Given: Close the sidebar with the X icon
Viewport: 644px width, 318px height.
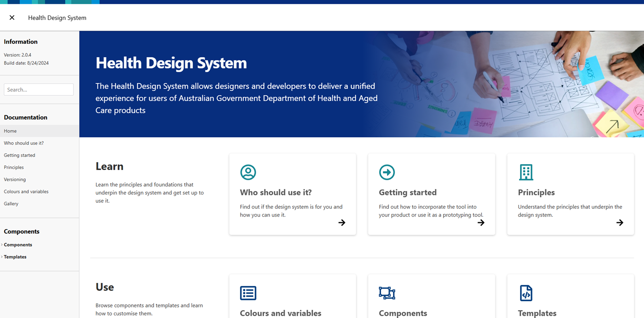Looking at the screenshot, I should tap(12, 18).
